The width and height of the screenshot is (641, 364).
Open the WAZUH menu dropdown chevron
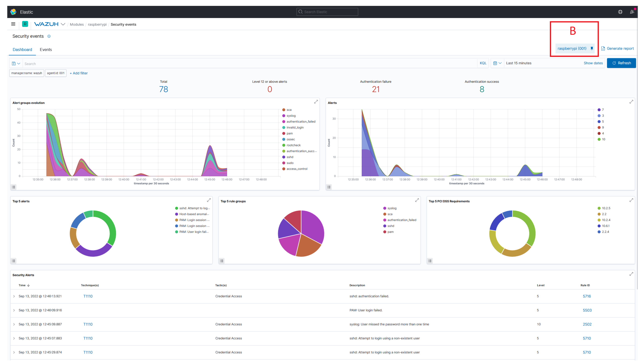[x=63, y=24]
